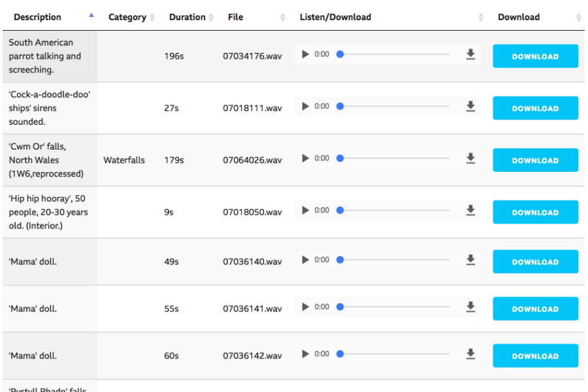Play audio for file 07018111.wav
The image size is (588, 392).
305,106
